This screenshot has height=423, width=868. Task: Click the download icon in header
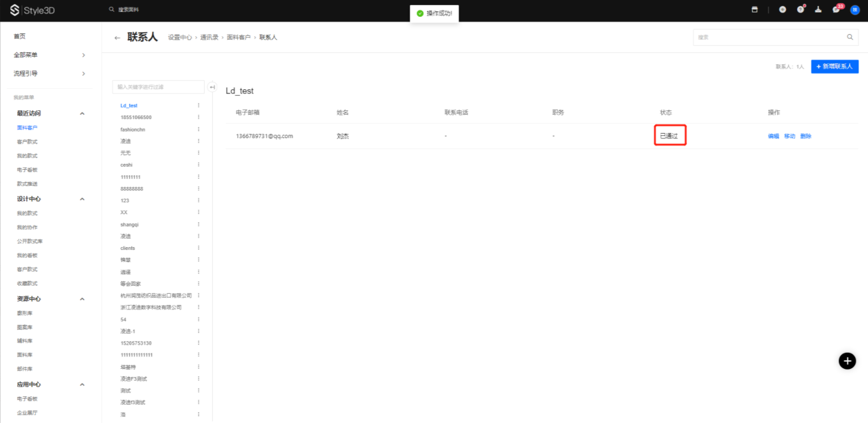click(818, 10)
